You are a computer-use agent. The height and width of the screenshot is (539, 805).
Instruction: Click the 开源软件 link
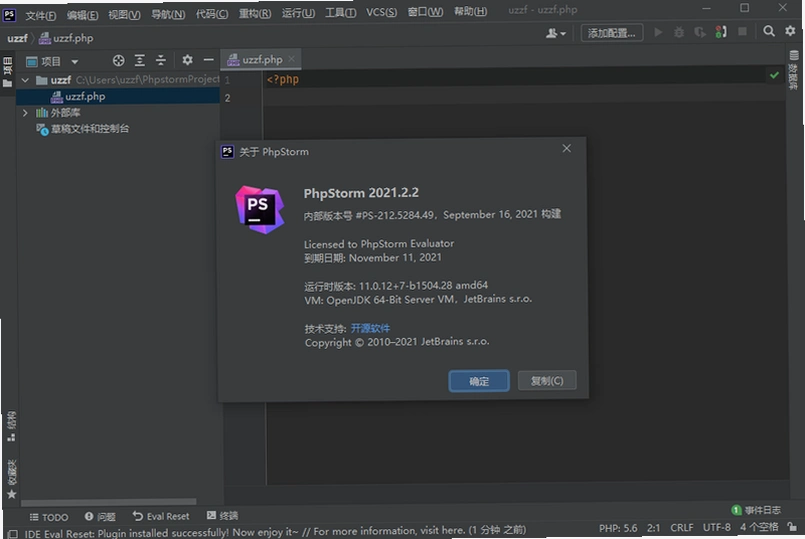pyautogui.click(x=370, y=328)
